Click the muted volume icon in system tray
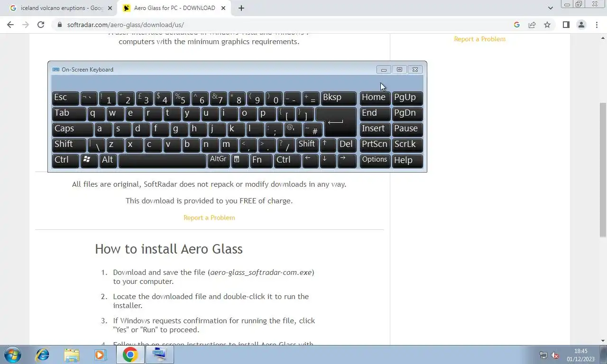The width and height of the screenshot is (607, 364). pyautogui.click(x=555, y=355)
